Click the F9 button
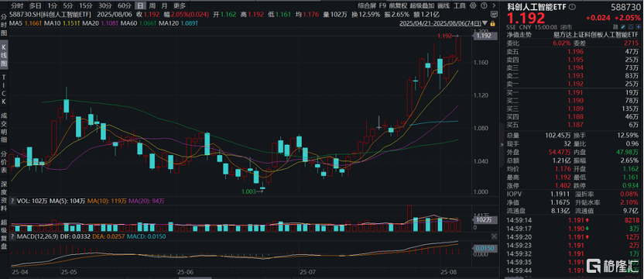 click(x=382, y=5)
